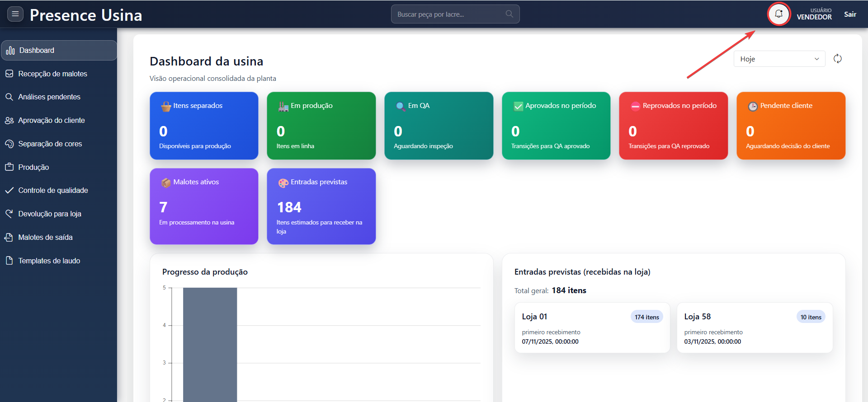Viewport: 868px width, 402px height.
Task: Select Dashboard in the sidebar
Action: pyautogui.click(x=59, y=50)
